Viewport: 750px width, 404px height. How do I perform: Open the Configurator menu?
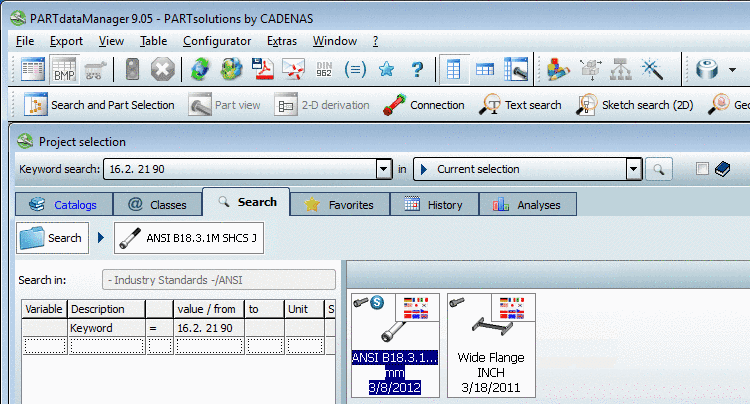coord(217,42)
